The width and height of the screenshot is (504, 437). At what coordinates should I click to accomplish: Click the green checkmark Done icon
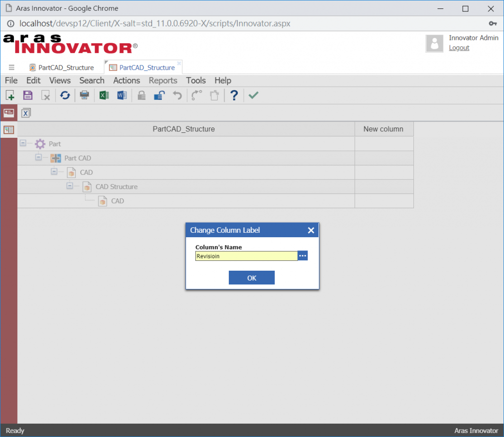pyautogui.click(x=253, y=95)
